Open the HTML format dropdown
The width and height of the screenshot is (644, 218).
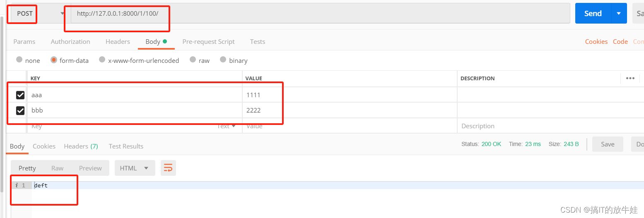pyautogui.click(x=135, y=168)
